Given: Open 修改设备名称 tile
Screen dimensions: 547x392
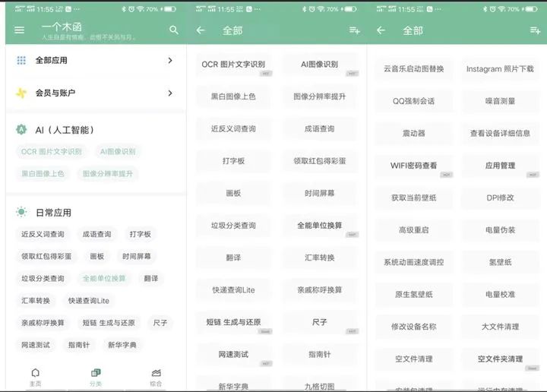Looking at the screenshot, I should click(414, 327).
